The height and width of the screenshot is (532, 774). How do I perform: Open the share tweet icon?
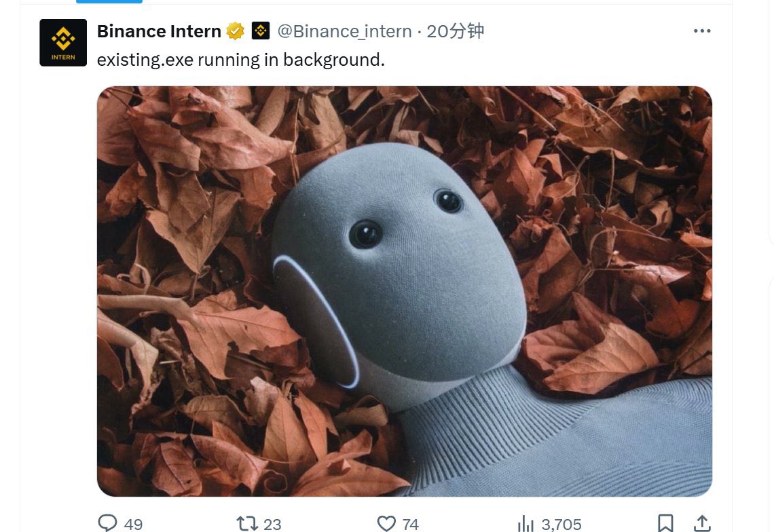pyautogui.click(x=702, y=523)
